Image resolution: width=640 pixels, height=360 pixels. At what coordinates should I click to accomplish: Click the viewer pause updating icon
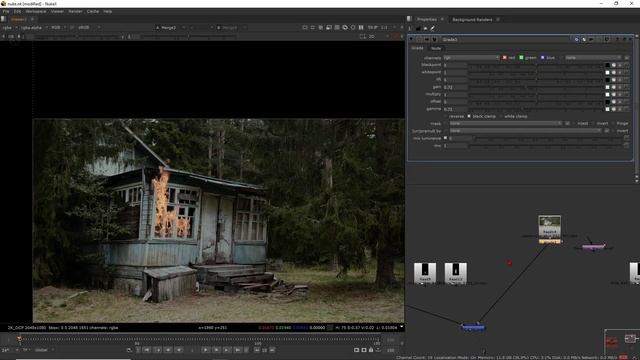coord(361,28)
